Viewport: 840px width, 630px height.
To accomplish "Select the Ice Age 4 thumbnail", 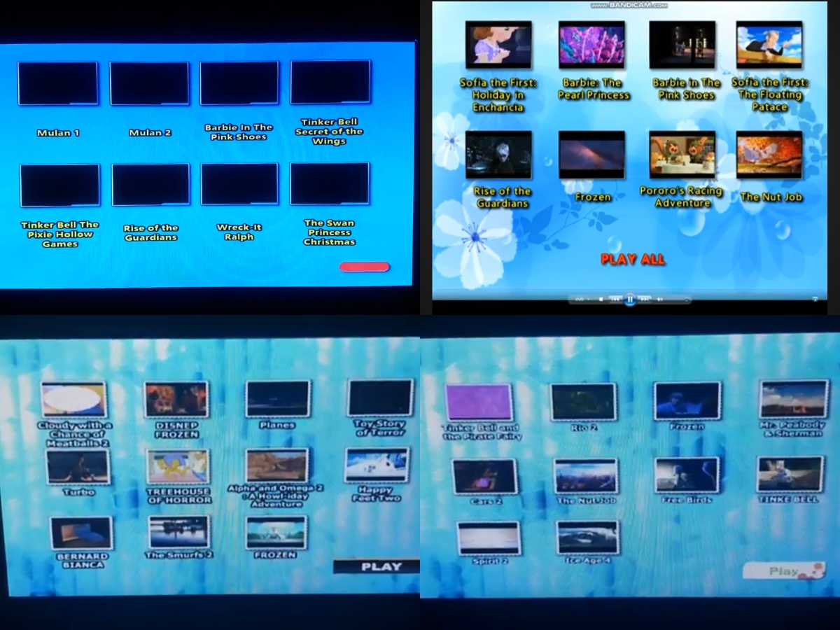I will pyautogui.click(x=588, y=538).
